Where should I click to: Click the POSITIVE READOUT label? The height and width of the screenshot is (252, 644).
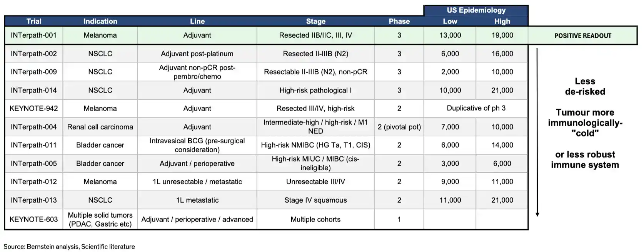click(x=582, y=35)
